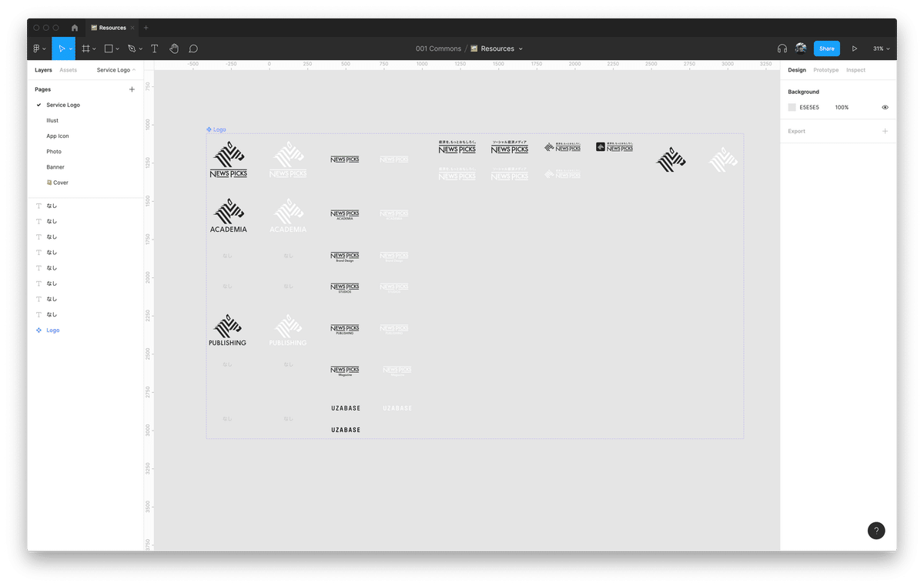Open the Inspect tab
The width and height of the screenshot is (924, 587).
click(x=855, y=70)
